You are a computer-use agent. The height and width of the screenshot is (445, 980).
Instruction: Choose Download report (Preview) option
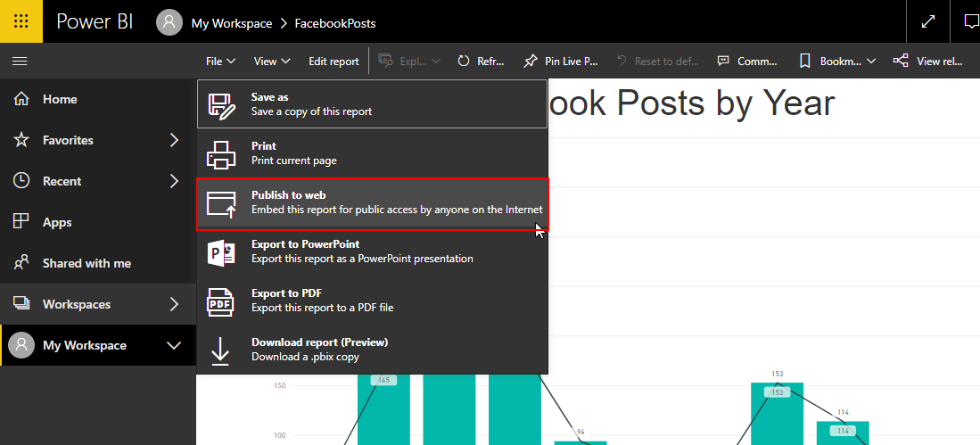click(x=373, y=350)
